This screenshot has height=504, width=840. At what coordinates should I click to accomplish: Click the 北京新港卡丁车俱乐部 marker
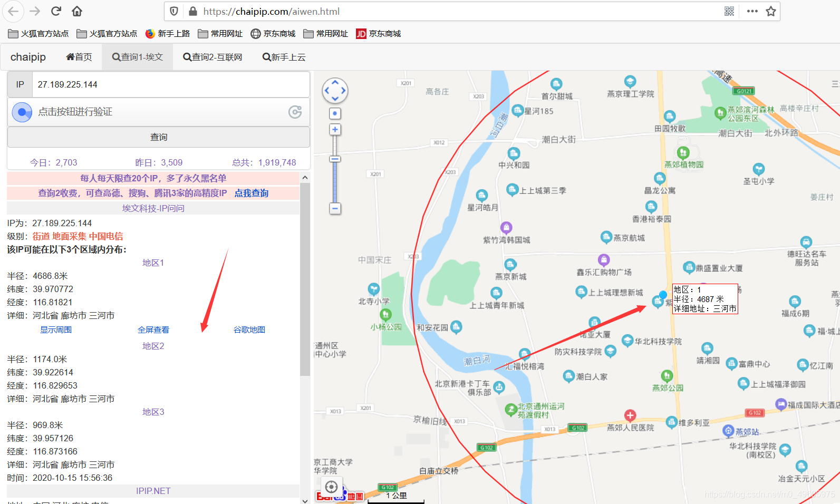499,387
